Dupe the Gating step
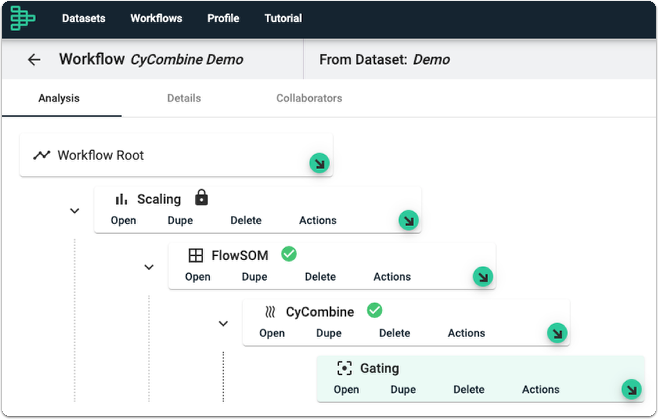 coord(403,389)
